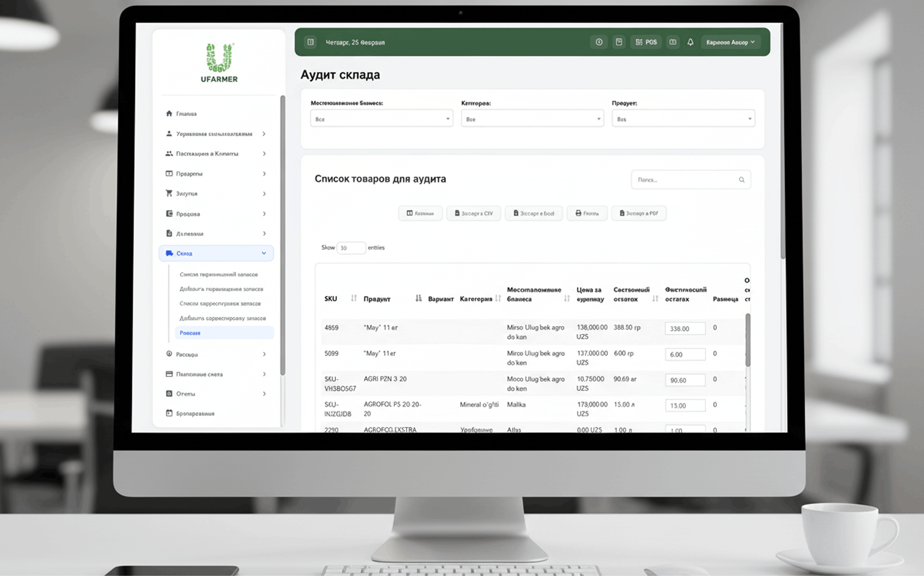Click the actual stock field showing 338.00
The image size is (924, 576).
(684, 328)
